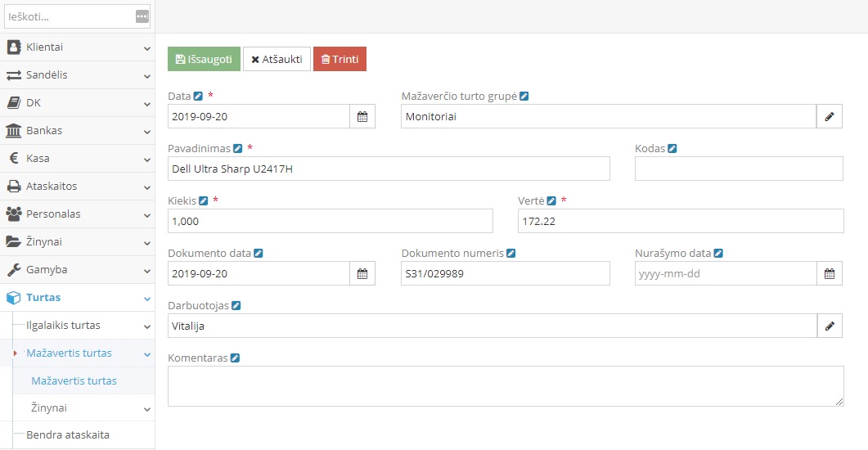Image resolution: width=868 pixels, height=450 pixels.
Task: Save the record with Išsaugoti
Action: coord(204,59)
